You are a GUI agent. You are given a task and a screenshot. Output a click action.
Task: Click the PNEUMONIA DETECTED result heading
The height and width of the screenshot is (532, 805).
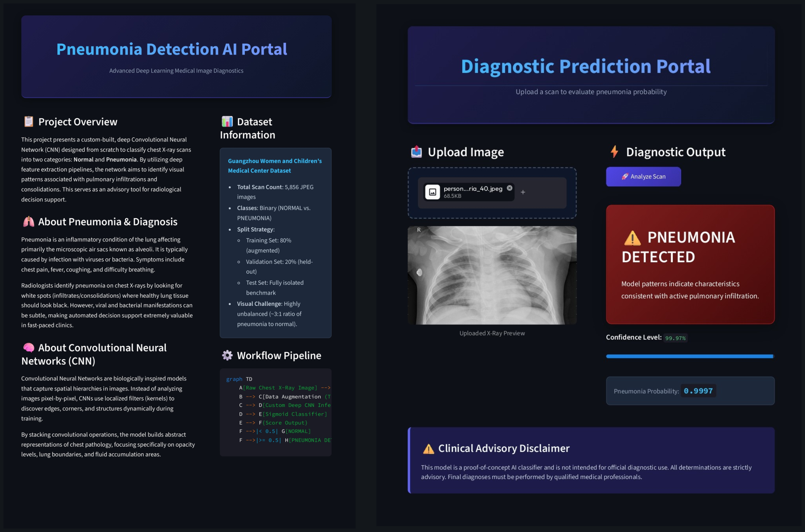[x=678, y=247]
